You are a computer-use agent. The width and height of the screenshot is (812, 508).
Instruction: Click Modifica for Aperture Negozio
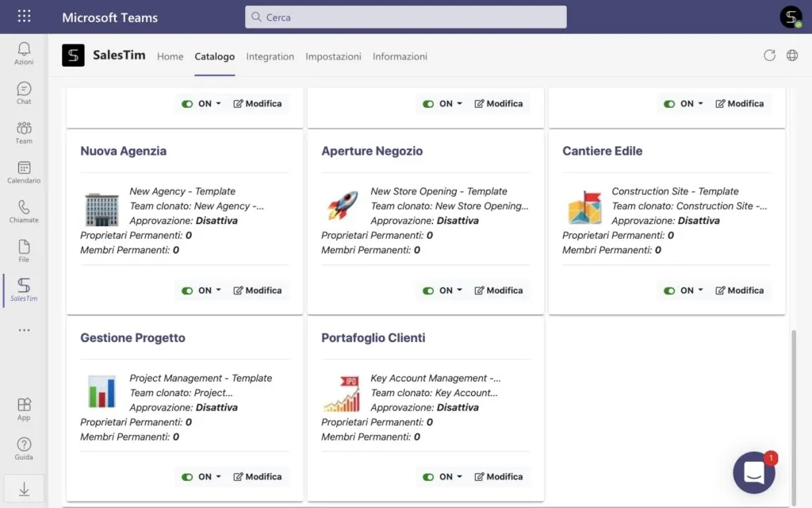point(499,291)
